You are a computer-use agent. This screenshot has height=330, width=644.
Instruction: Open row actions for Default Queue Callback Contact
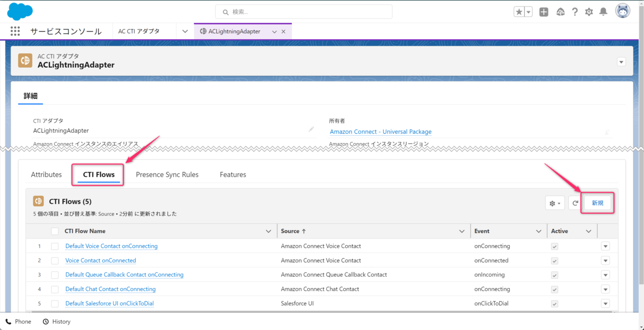pos(605,275)
